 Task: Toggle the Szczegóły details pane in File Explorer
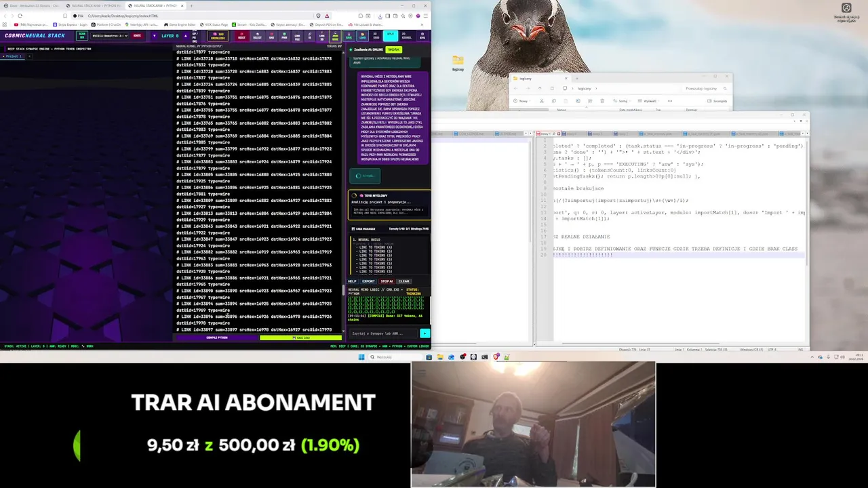click(x=717, y=101)
